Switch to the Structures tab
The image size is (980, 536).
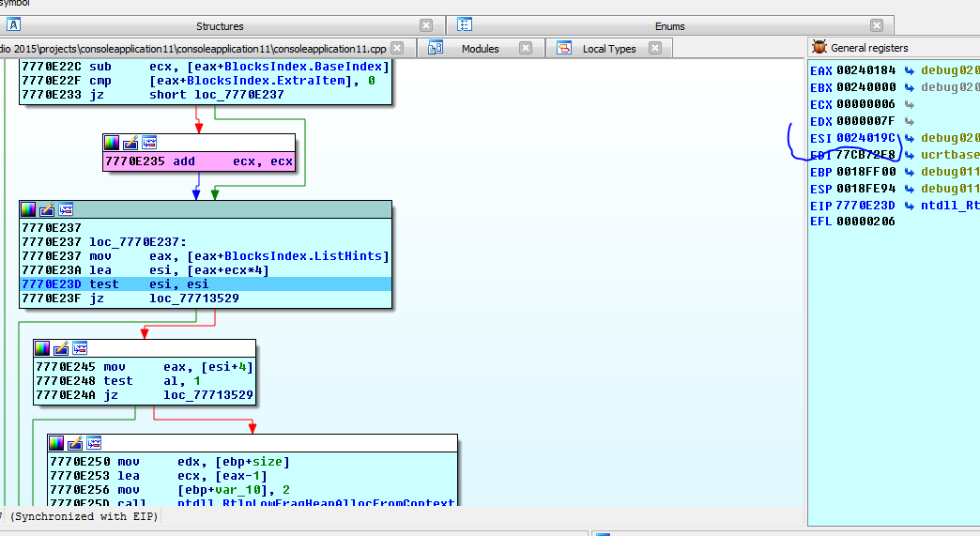pos(219,26)
